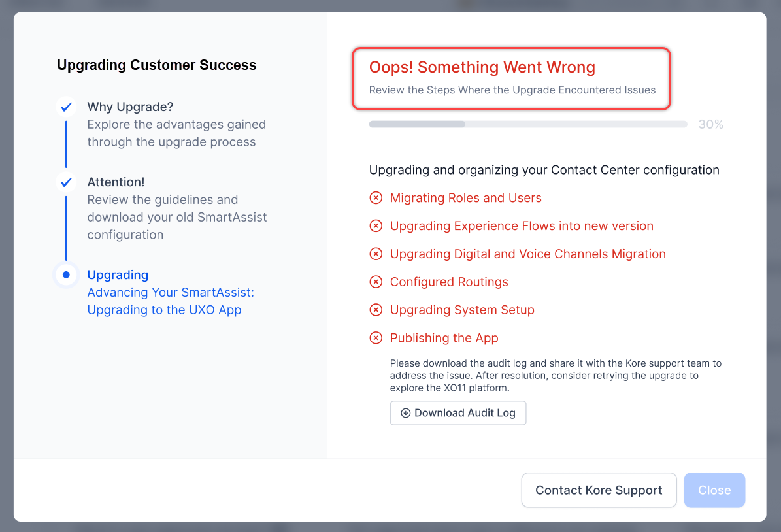Click the checkmark icon for Why Upgrade step

tap(66, 107)
